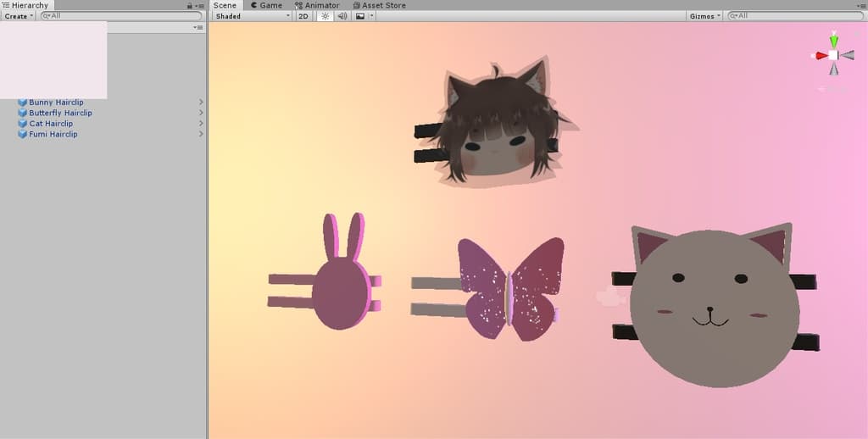Toggle scene audio with the speaker icon
Image resolution: width=868 pixels, height=439 pixels.
coord(342,16)
